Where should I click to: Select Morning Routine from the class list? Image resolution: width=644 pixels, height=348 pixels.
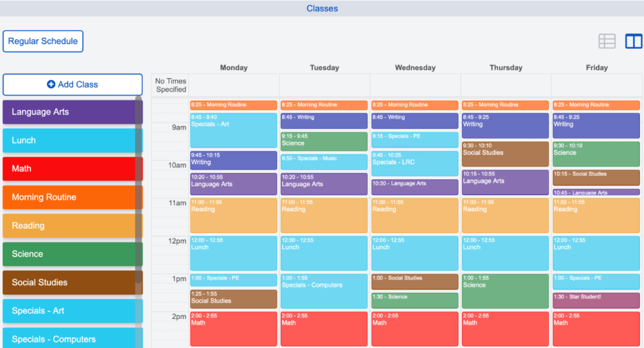click(70, 197)
